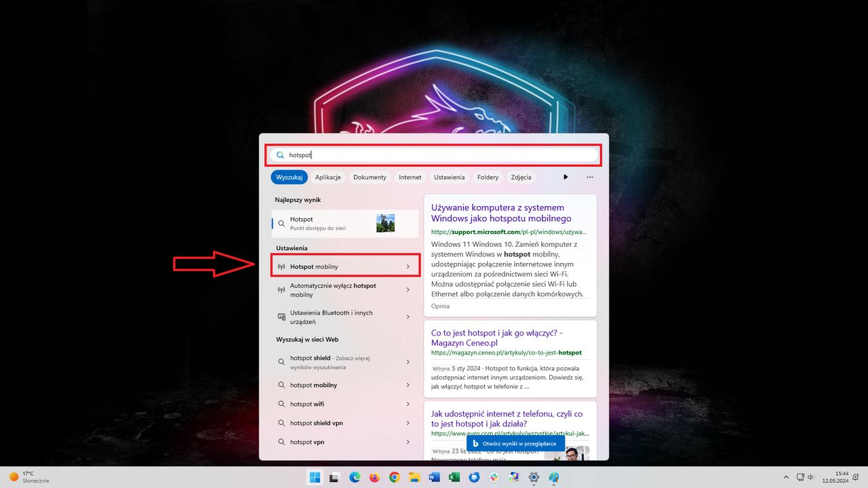The height and width of the screenshot is (488, 868).
Task: Open the magazyn.ceneo.pl URL link
Action: pyautogui.click(x=507, y=352)
